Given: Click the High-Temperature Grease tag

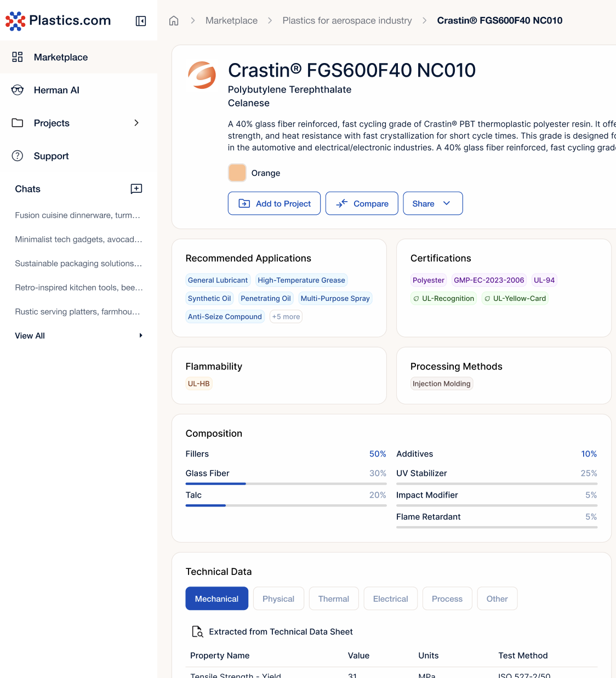Looking at the screenshot, I should pos(301,280).
